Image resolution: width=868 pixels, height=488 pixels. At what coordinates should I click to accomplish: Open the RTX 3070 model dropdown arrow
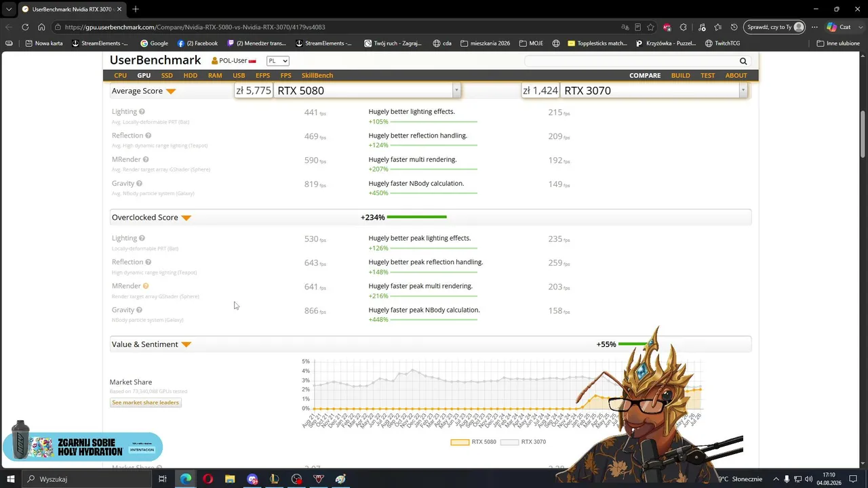(743, 90)
